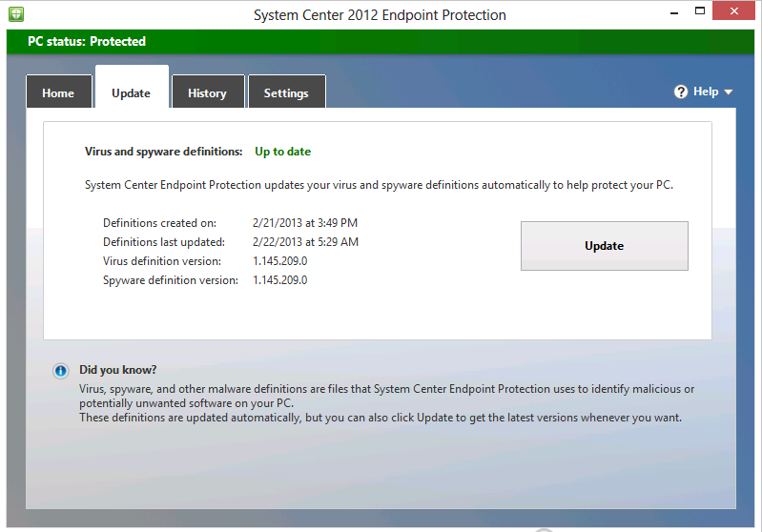Click the sentence about automatic definition updates
This screenshot has width=762, height=532.
pos(379,185)
